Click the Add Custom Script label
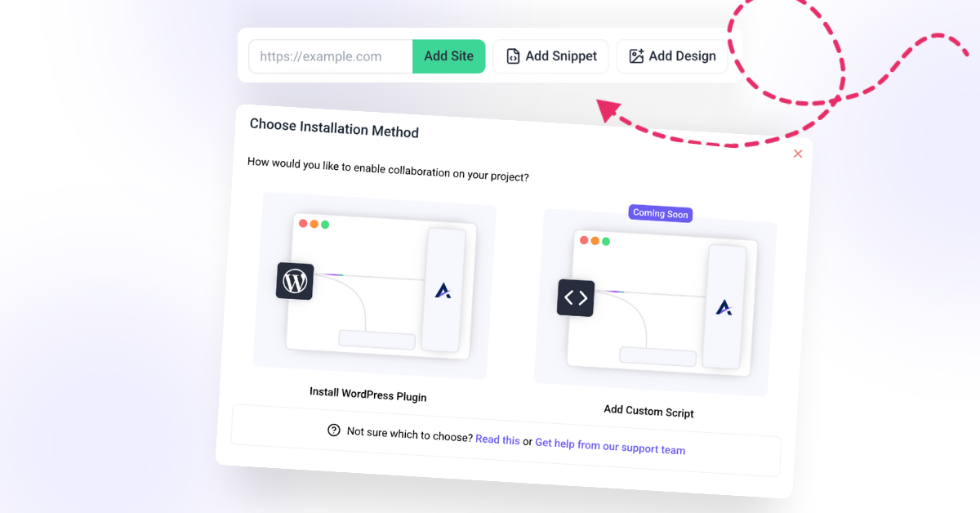Viewport: 980px width, 513px height. point(649,411)
